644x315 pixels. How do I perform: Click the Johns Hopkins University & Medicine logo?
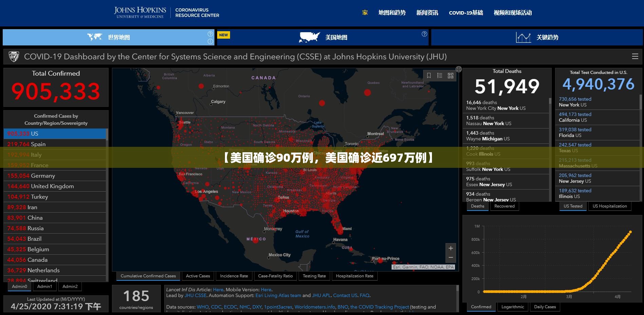click(x=140, y=13)
